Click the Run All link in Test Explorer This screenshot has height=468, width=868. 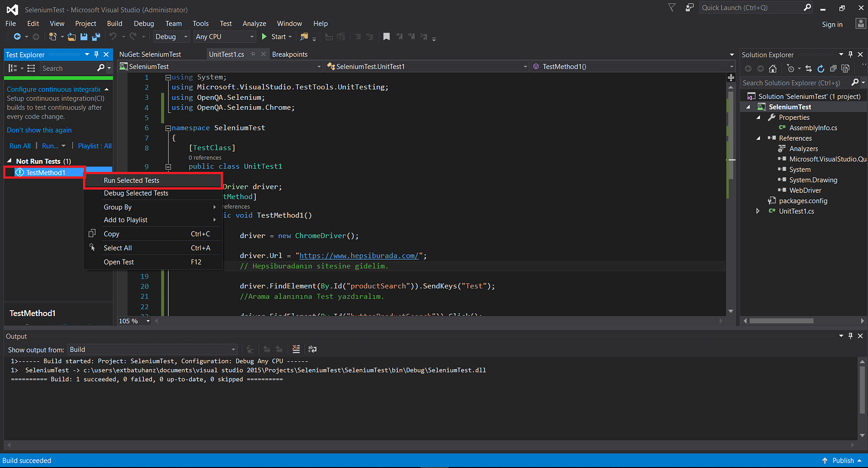tap(20, 146)
